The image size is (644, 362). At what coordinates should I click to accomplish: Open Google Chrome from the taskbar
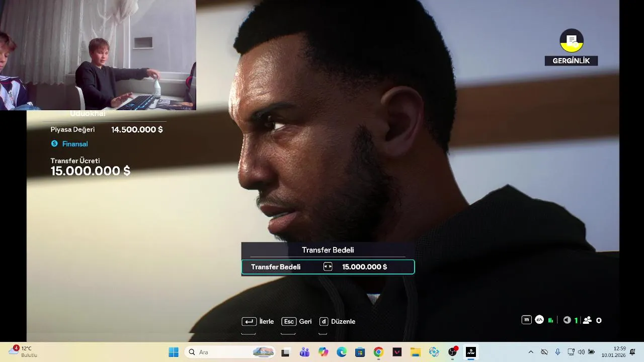(378, 352)
